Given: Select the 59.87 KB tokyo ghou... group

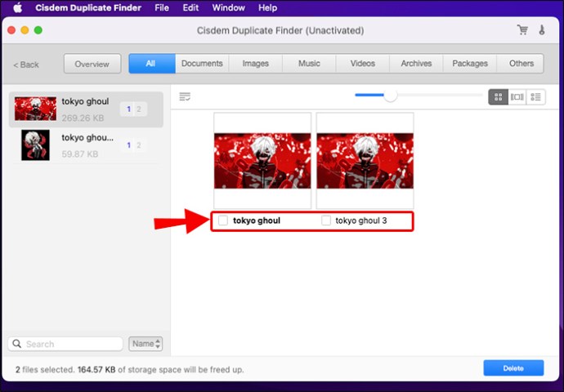Looking at the screenshot, I should pos(86,145).
